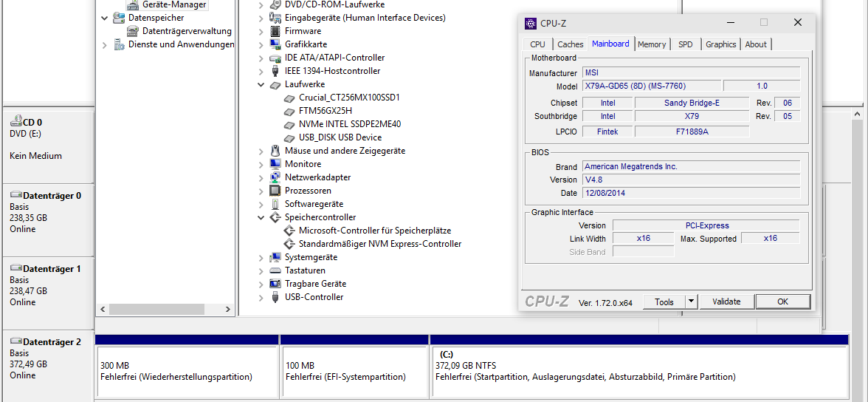Viewport: 868px width, 402px height.
Task: Select the Datenträger 0 disk header
Action: [x=49, y=220]
